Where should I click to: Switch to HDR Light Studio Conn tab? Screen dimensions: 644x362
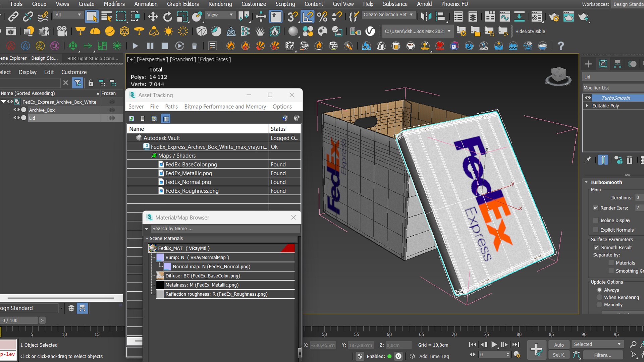tap(93, 58)
